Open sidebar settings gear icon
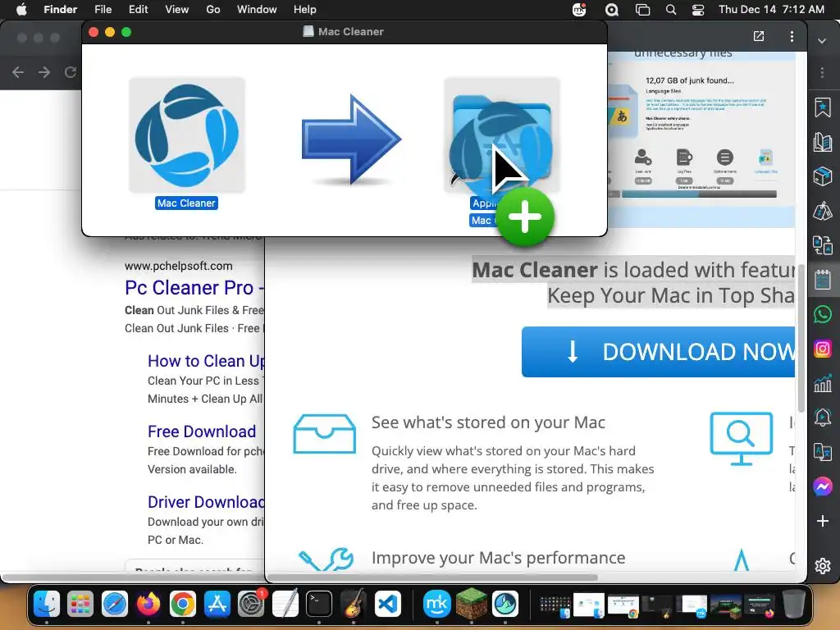The height and width of the screenshot is (630, 840). (822, 566)
